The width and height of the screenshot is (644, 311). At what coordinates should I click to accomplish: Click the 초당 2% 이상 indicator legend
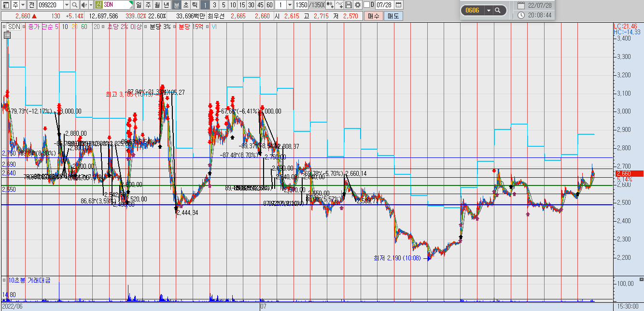[x=125, y=27]
